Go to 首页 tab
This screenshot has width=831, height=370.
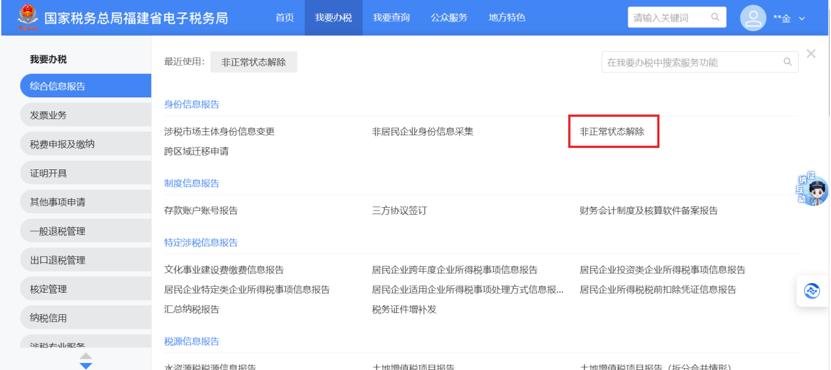pos(285,17)
